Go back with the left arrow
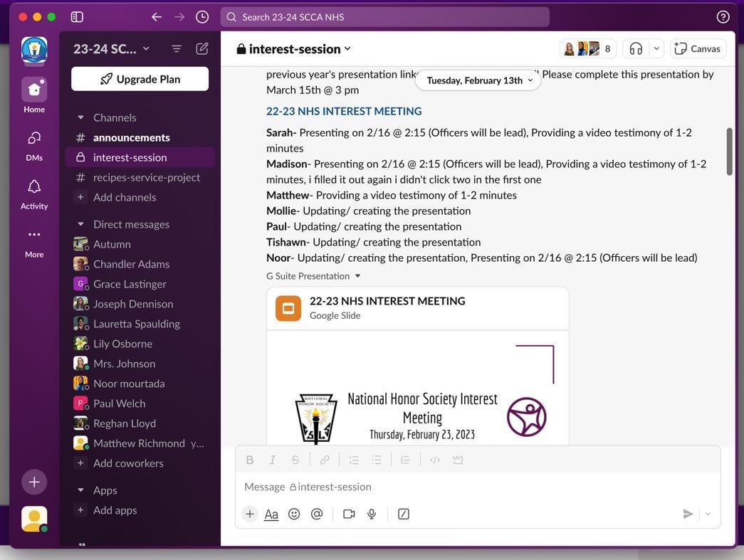744x560 pixels. 157,17
